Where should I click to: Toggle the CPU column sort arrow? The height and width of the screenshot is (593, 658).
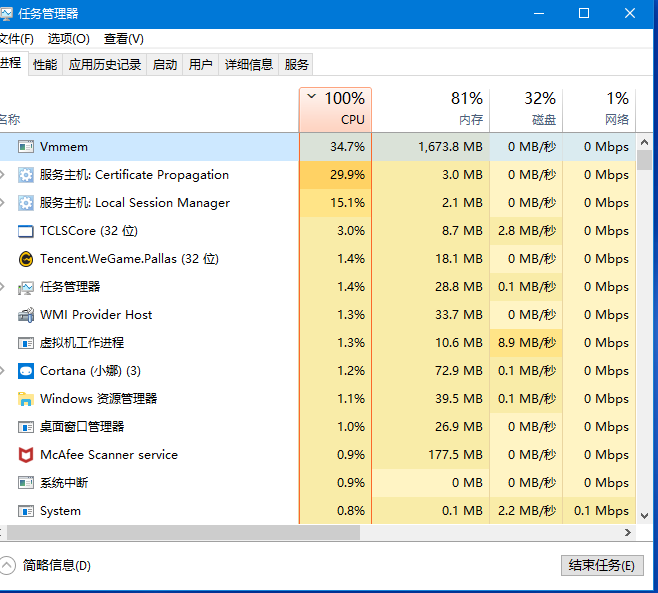311,97
